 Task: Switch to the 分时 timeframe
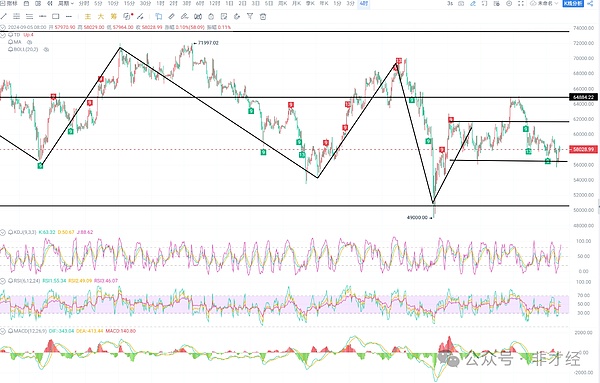click(x=84, y=3)
